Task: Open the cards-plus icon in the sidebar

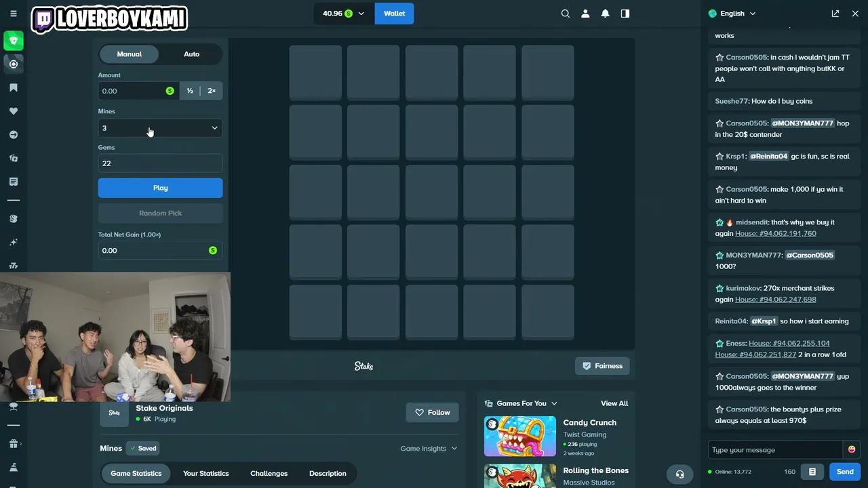Action: [13, 158]
